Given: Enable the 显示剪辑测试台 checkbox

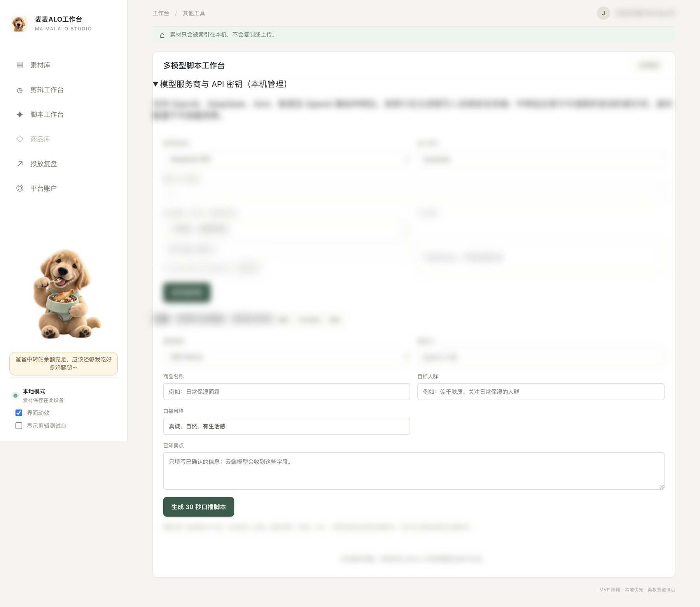Looking at the screenshot, I should pos(19,426).
